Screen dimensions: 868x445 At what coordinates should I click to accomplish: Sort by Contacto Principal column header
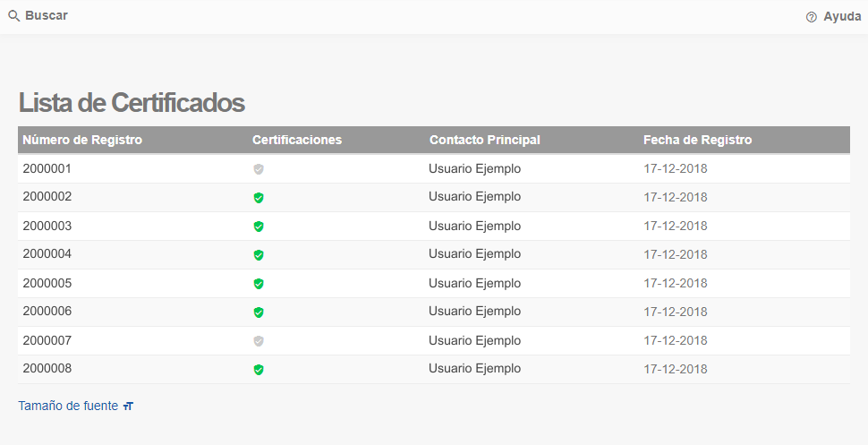pyautogui.click(x=485, y=140)
